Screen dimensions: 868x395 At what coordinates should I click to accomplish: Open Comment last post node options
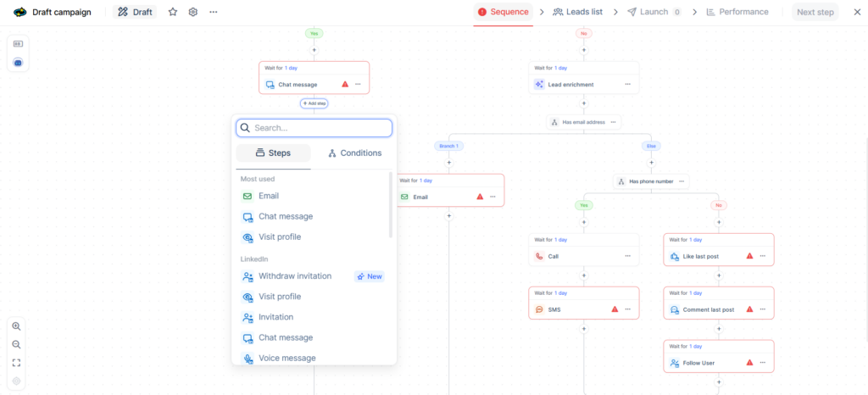(762, 309)
